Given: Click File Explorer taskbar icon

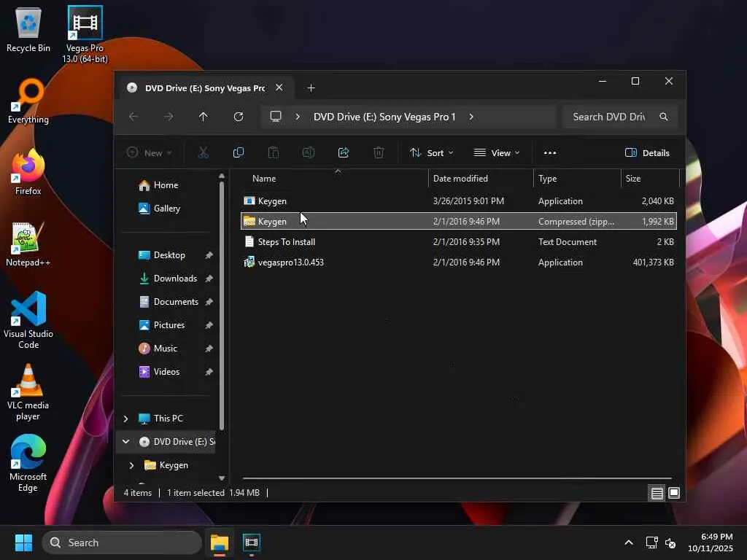Looking at the screenshot, I should [220, 542].
